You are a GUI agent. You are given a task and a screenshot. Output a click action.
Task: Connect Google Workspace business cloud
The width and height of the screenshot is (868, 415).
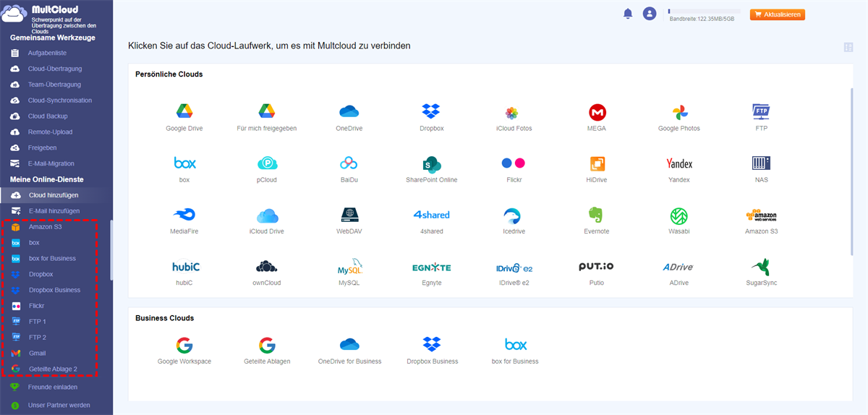coord(184,351)
